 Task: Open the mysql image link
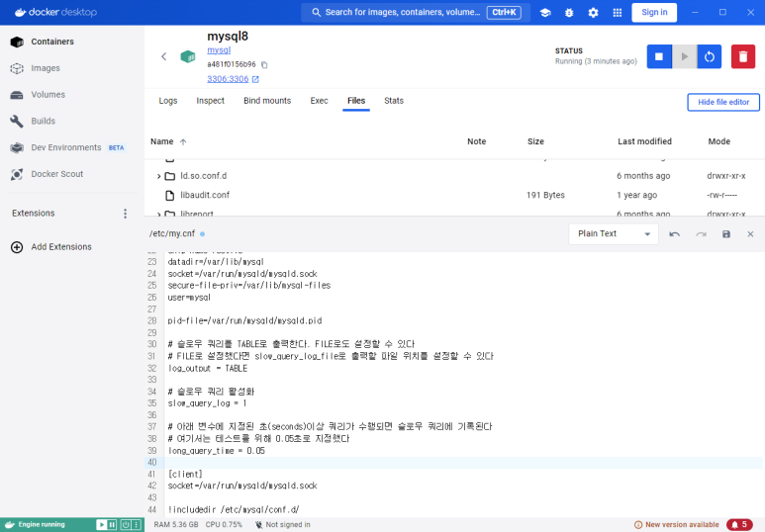tap(219, 49)
